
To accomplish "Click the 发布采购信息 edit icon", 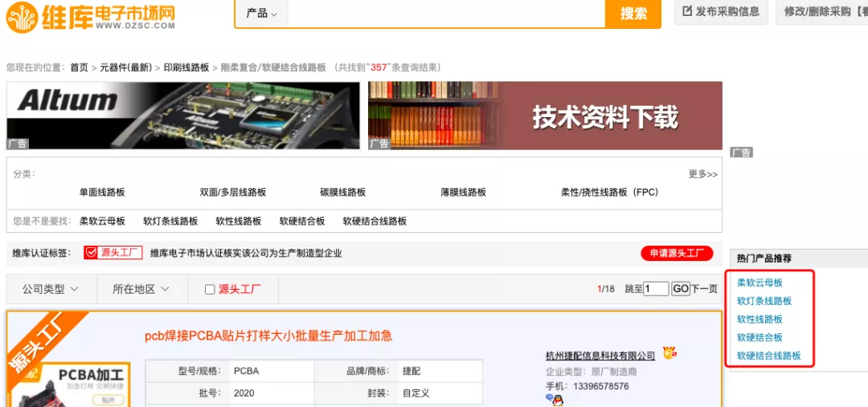I will pyautogui.click(x=687, y=11).
